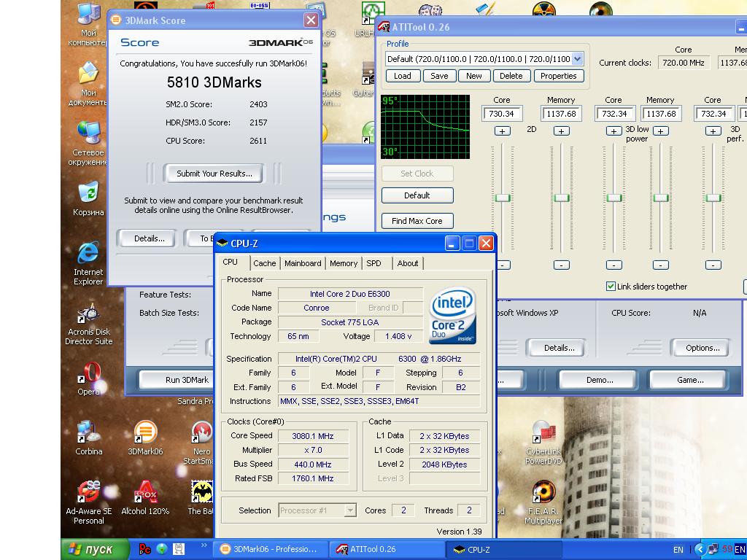Click the Load profile button in ATITool
The width and height of the screenshot is (747, 560).
tap(402, 76)
